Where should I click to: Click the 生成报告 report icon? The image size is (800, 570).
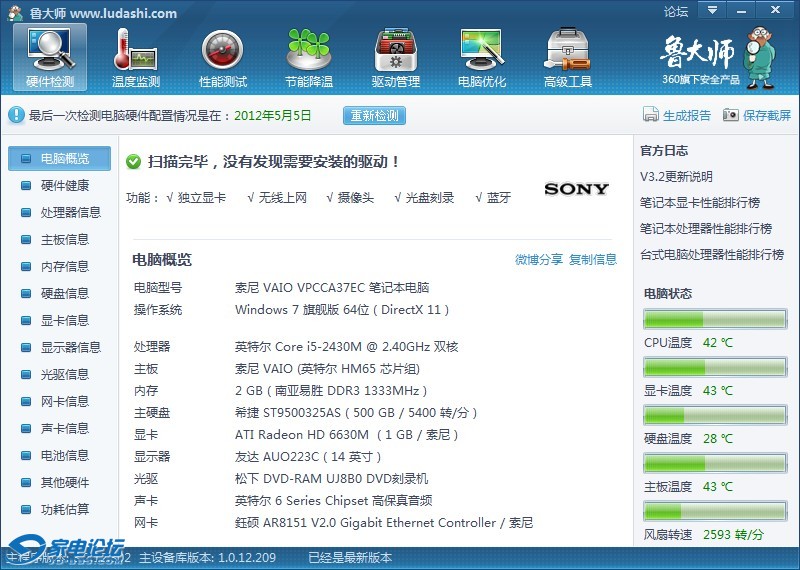tap(651, 115)
